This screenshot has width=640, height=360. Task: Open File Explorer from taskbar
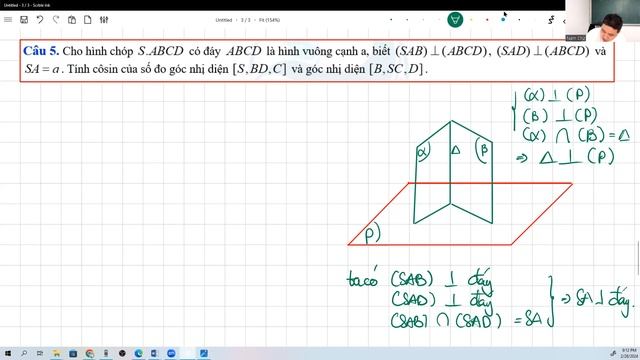coord(56,353)
